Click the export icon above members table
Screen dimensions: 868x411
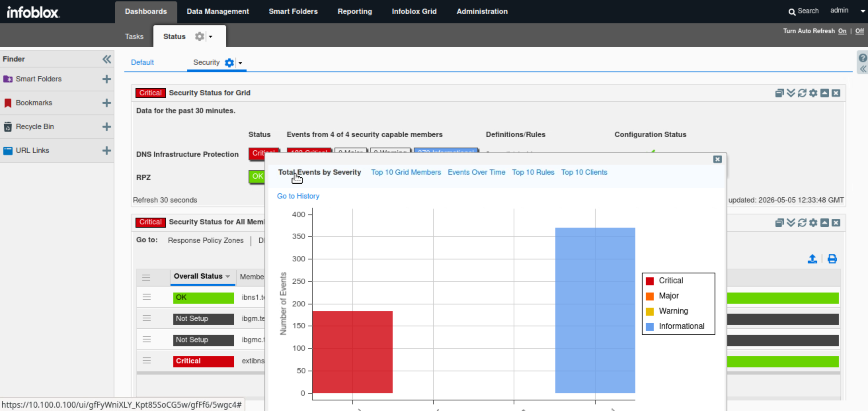(x=812, y=259)
